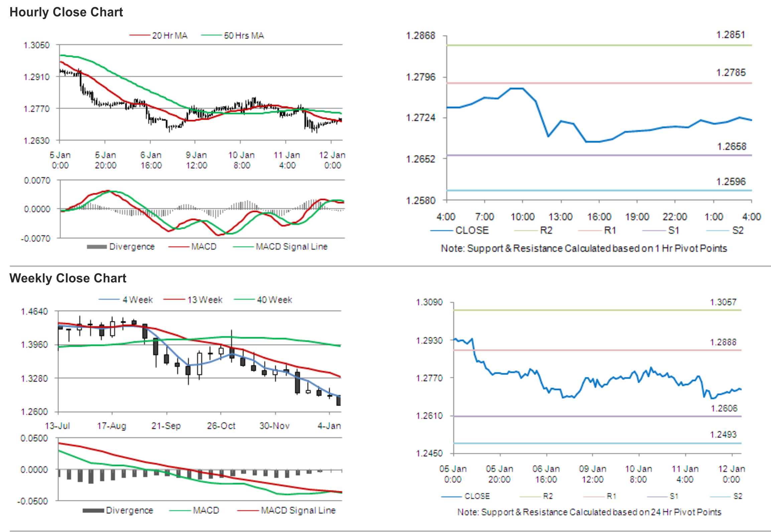Click the 19:00 time label on 1 Hr pivot chart

coord(637,217)
